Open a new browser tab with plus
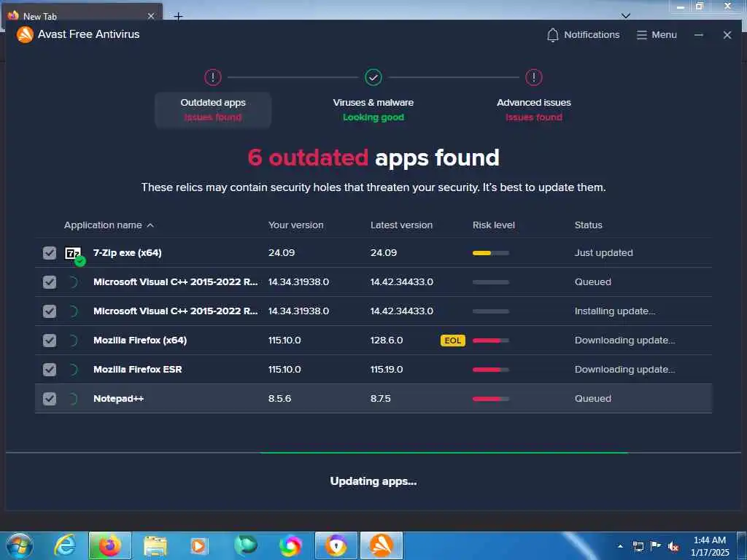 178,16
